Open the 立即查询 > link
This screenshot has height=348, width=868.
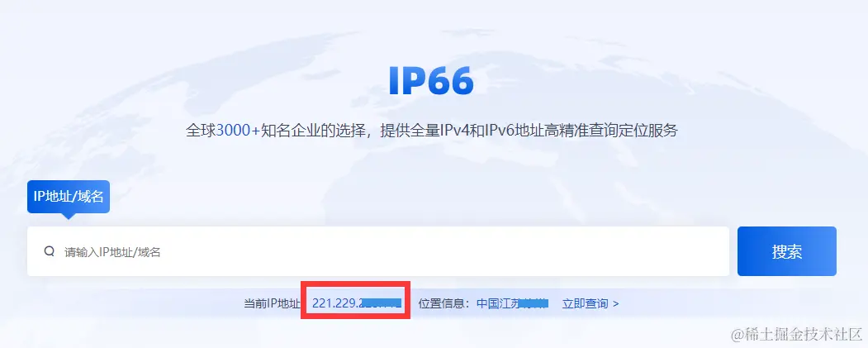591,303
